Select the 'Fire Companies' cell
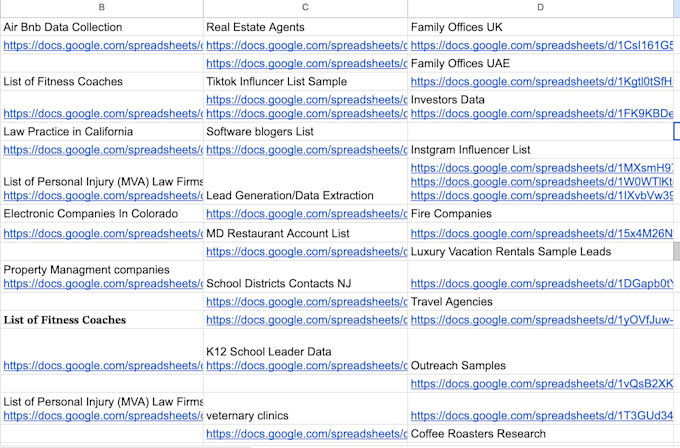680x448 pixels. pos(540,213)
